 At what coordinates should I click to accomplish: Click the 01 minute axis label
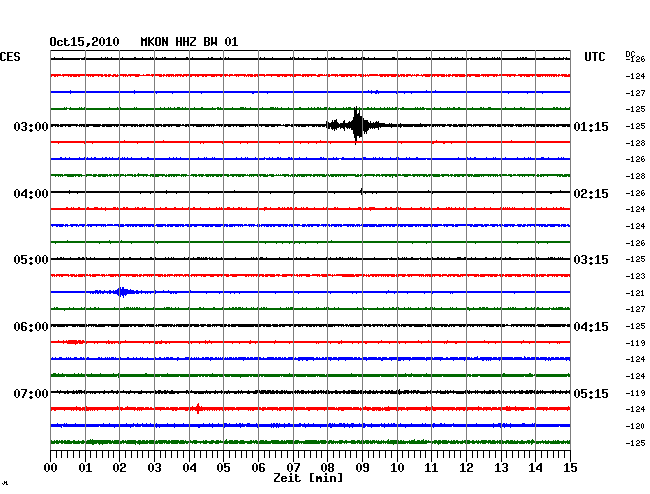click(x=85, y=468)
